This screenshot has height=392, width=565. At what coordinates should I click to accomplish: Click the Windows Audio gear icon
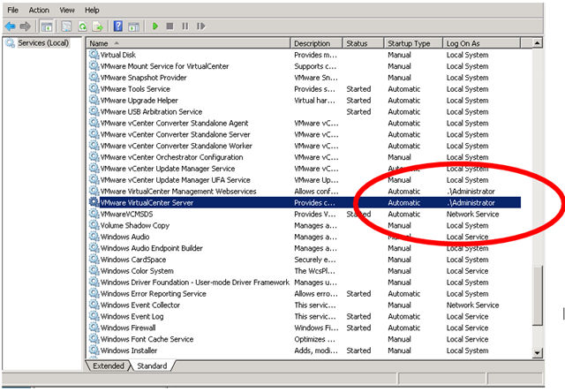94,237
